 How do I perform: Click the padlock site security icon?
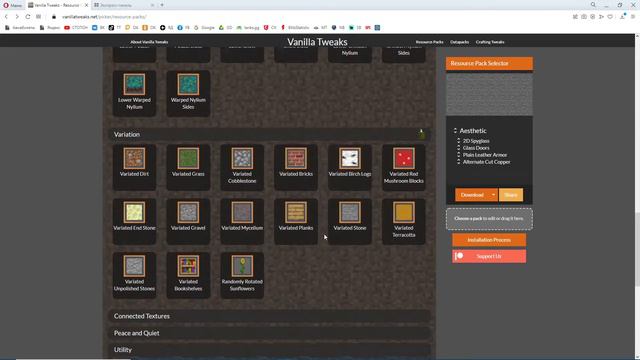point(53,17)
